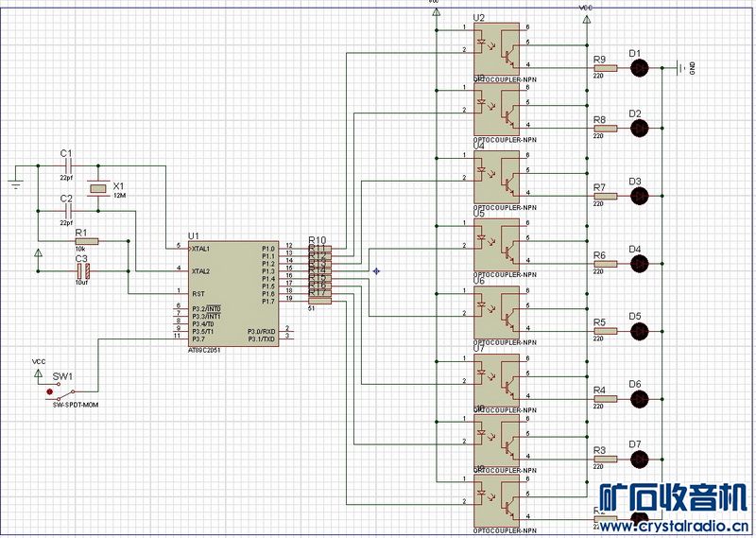The height and width of the screenshot is (538, 756).
Task: Select LED D4 symbol
Action: [x=640, y=264]
